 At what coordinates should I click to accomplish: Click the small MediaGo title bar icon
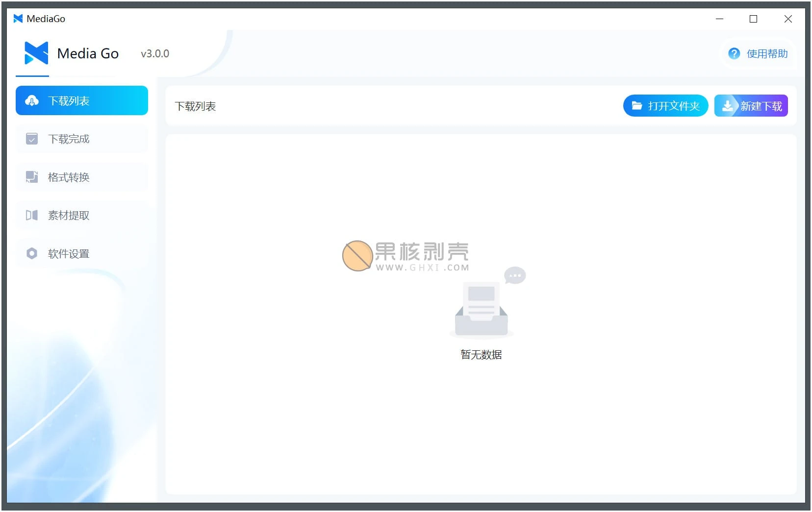(18, 19)
